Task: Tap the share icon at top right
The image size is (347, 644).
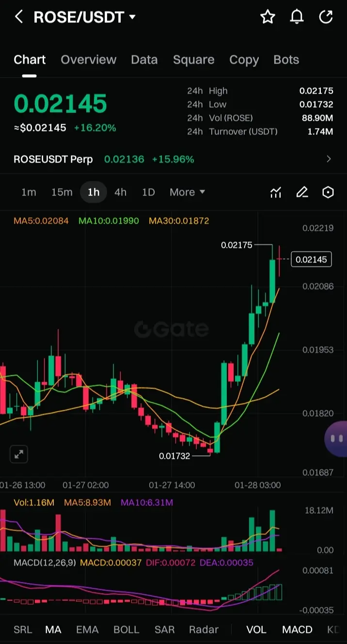Action: (326, 17)
